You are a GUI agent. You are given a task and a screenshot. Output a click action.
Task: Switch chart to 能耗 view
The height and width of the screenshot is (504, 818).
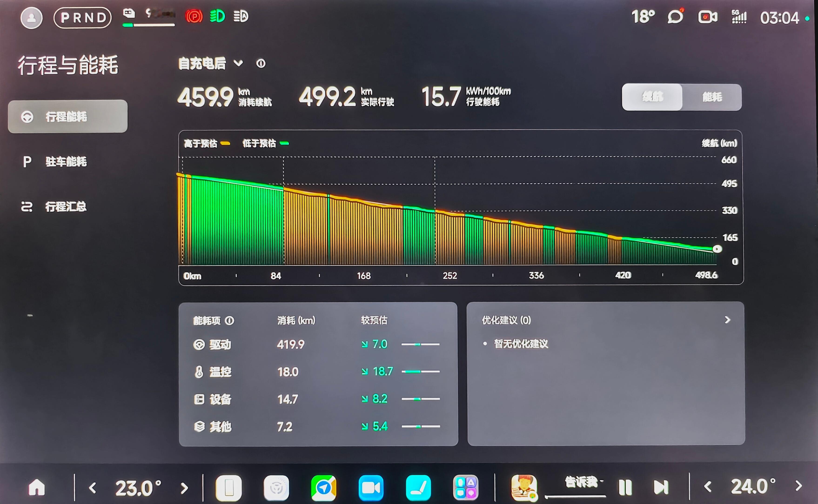712,97
